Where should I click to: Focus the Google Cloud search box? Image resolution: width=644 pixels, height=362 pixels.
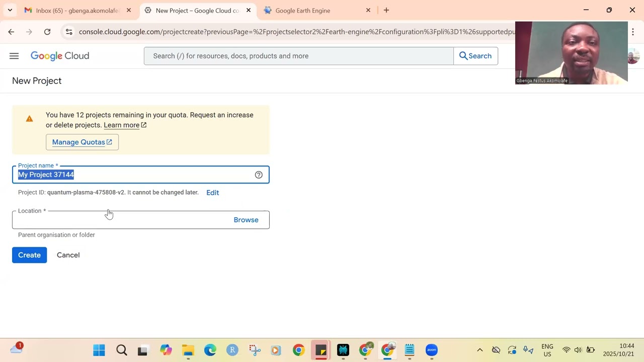299,56
